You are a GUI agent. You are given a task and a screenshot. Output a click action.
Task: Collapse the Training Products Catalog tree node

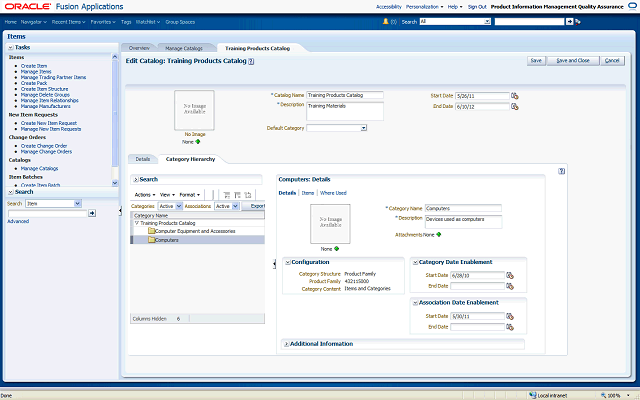tap(136, 223)
